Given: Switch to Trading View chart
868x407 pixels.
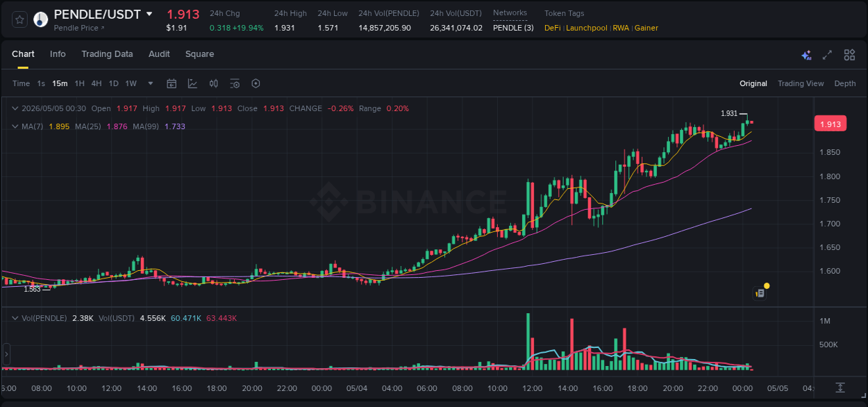Looking at the screenshot, I should (x=801, y=83).
